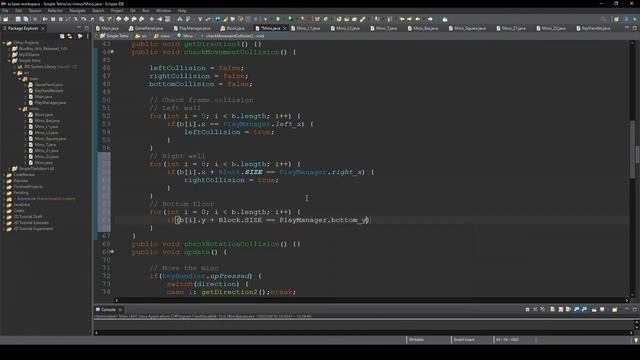Select PlayManager.java in Package Explorer

click(x=50, y=102)
